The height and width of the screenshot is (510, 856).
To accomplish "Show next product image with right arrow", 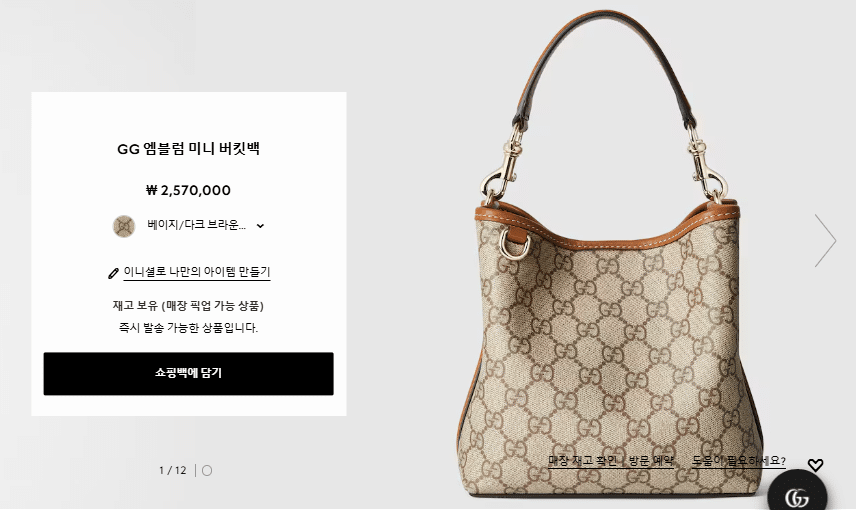I will click(825, 240).
